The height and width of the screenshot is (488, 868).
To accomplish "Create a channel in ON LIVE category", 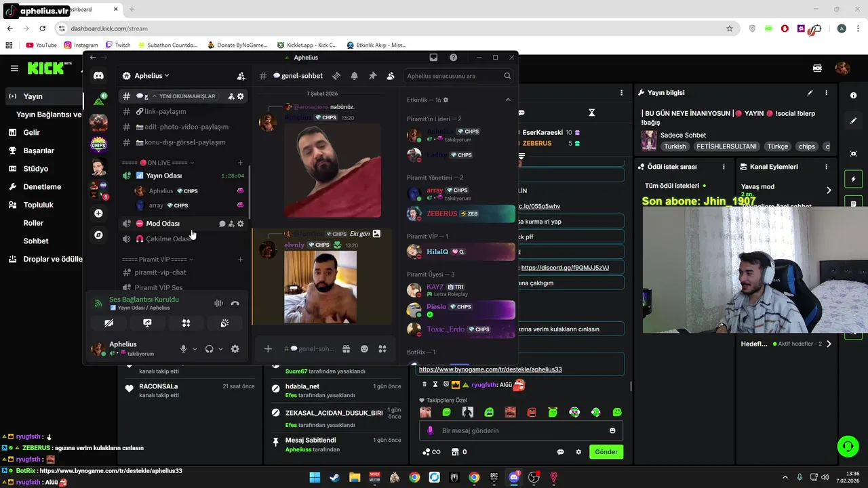I will pos(240,163).
